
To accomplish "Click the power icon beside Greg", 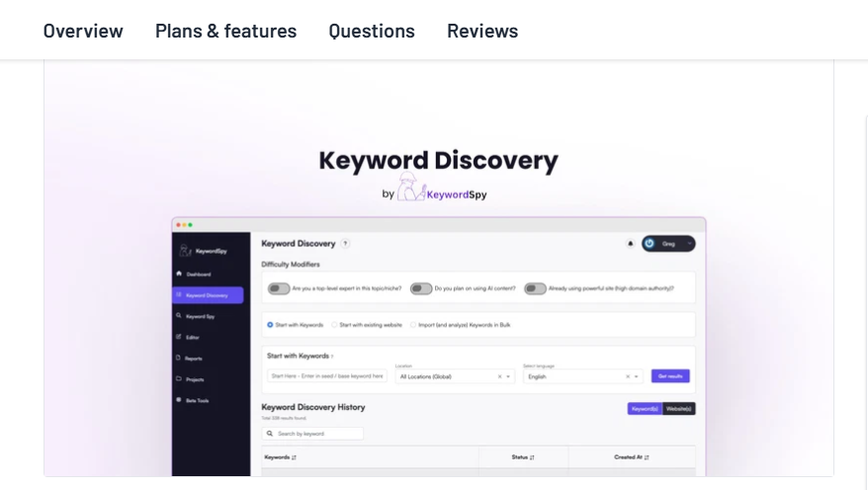I will coord(650,243).
